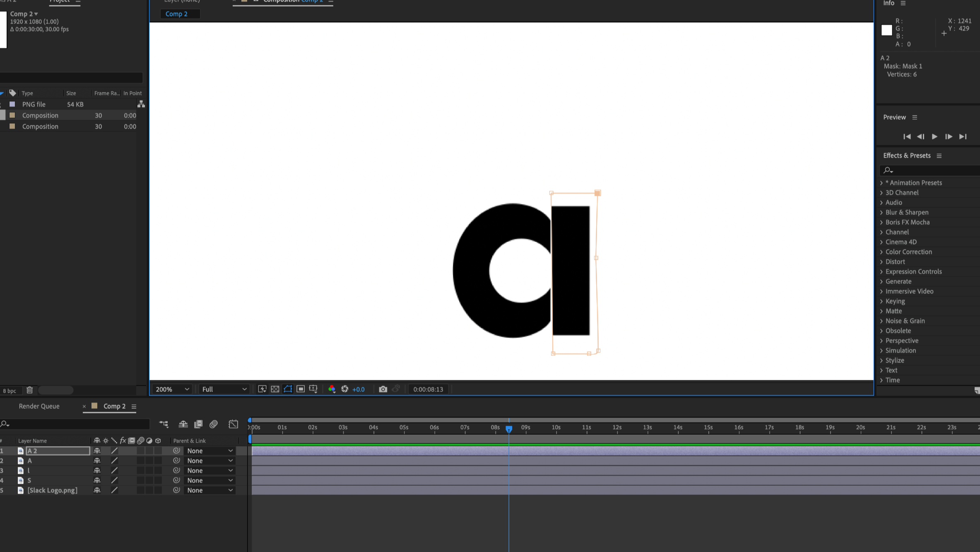Switch to the Render Queue tab

[39, 406]
